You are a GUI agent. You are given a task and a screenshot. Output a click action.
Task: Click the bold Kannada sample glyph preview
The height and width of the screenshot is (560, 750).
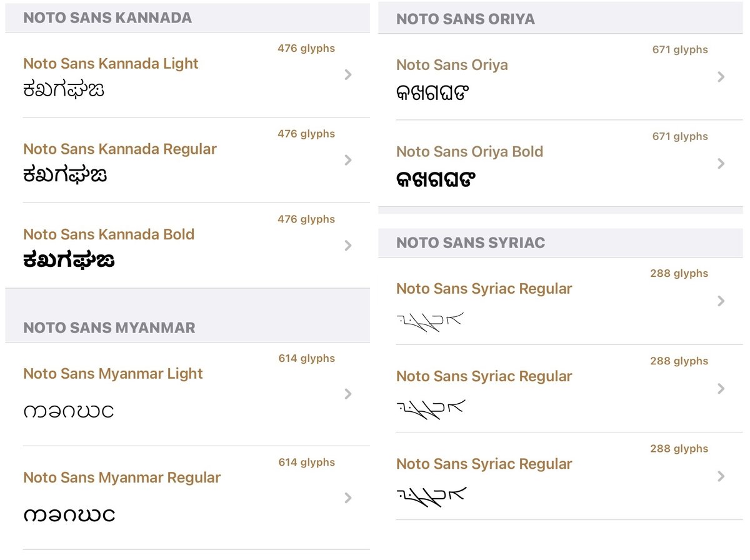(69, 261)
